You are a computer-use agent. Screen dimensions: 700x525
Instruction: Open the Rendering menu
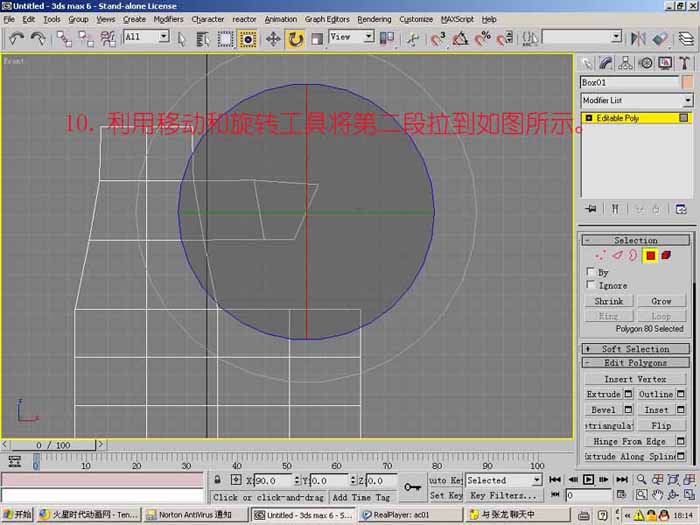374,19
